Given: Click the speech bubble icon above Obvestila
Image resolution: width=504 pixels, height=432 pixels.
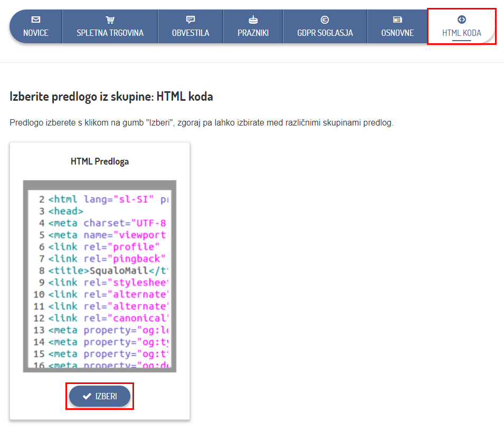Looking at the screenshot, I should click(191, 20).
